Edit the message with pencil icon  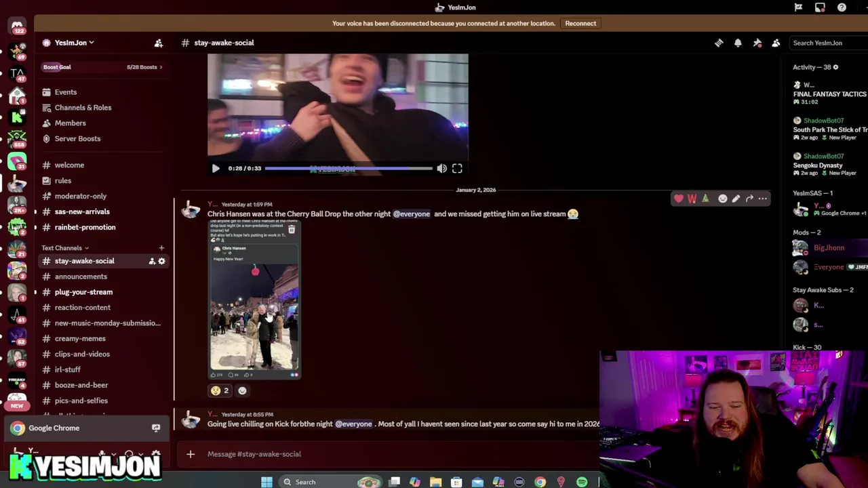pyautogui.click(x=736, y=199)
